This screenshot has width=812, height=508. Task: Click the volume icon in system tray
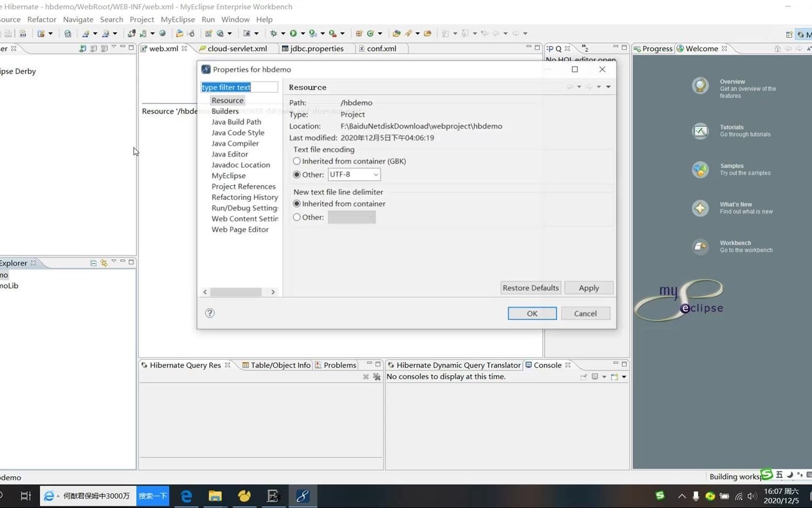click(752, 496)
